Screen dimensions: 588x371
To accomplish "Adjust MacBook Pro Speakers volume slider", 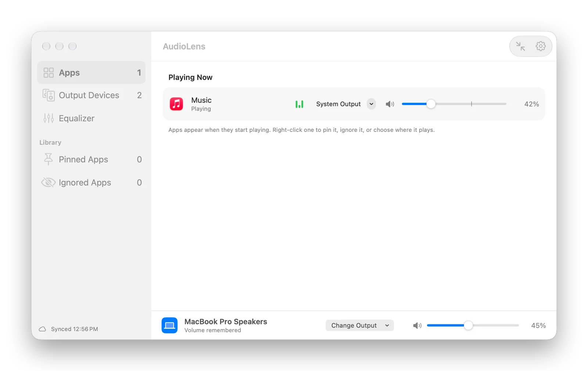I will click(x=473, y=325).
